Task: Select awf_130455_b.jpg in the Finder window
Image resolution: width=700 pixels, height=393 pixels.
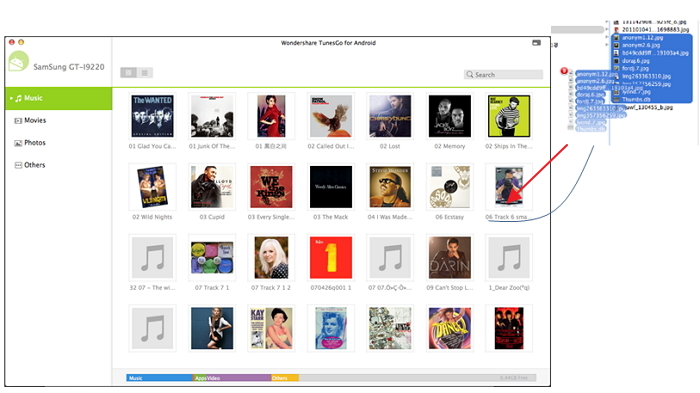Action: click(x=648, y=108)
